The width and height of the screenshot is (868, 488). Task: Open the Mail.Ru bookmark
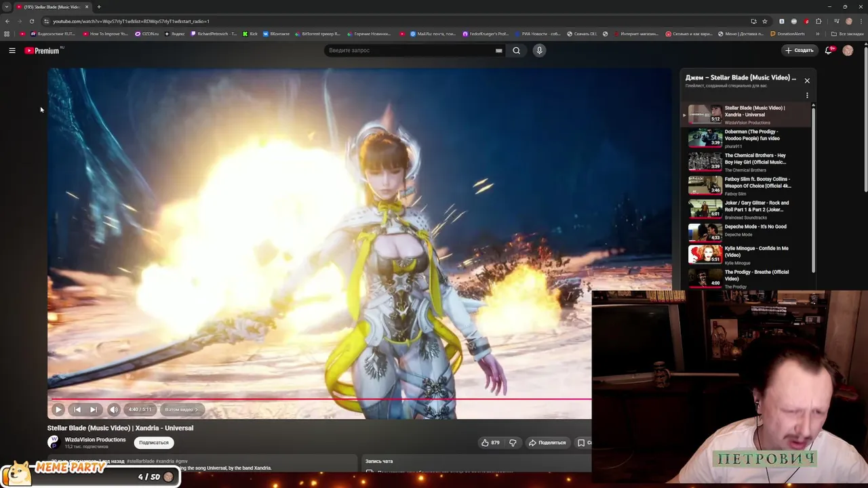point(433,34)
